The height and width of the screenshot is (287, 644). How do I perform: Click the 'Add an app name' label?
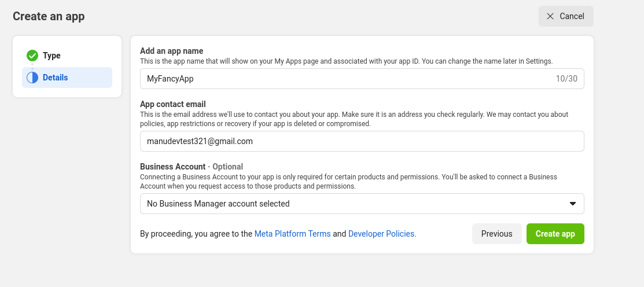(x=171, y=51)
